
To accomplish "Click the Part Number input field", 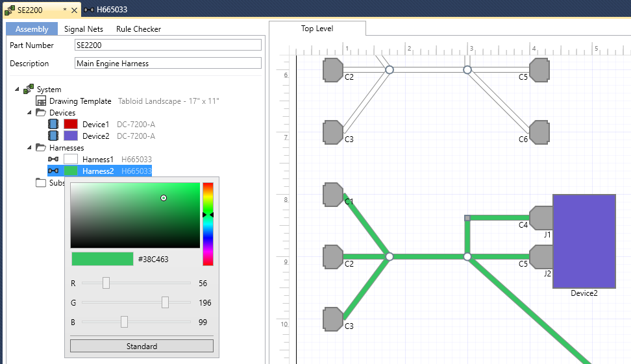I will coord(167,45).
